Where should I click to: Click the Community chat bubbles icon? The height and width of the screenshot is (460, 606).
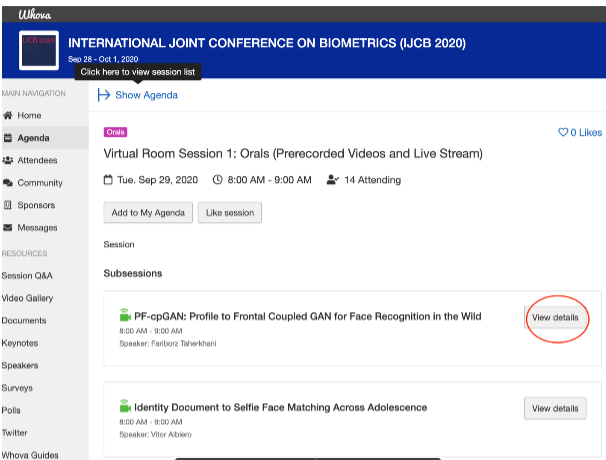[x=8, y=182]
